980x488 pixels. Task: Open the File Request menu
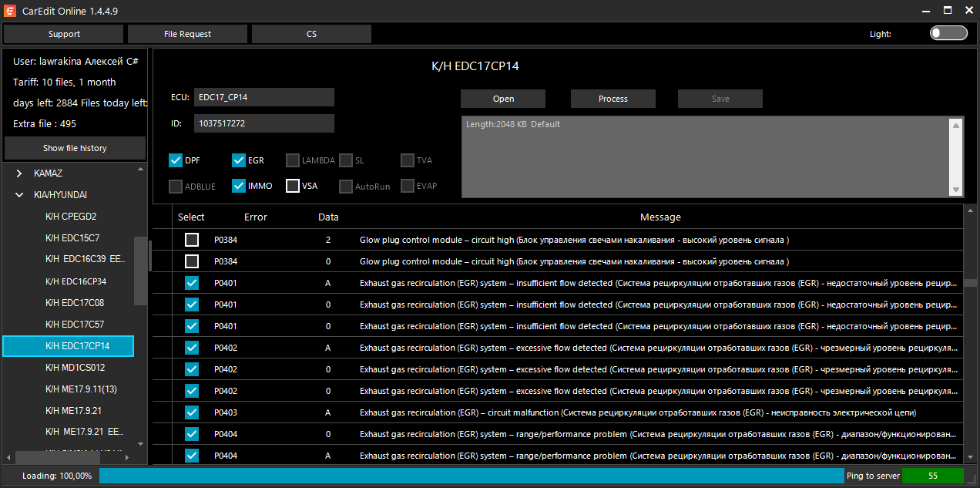point(188,34)
